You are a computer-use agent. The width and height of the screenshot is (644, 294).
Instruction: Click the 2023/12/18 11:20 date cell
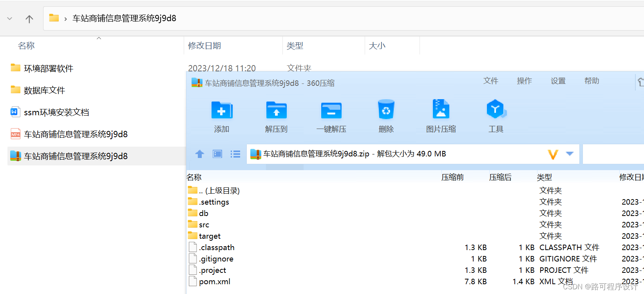[222, 68]
